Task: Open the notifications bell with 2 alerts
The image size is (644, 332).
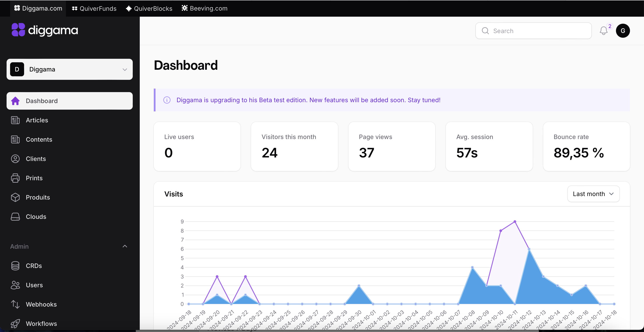Action: point(604,31)
